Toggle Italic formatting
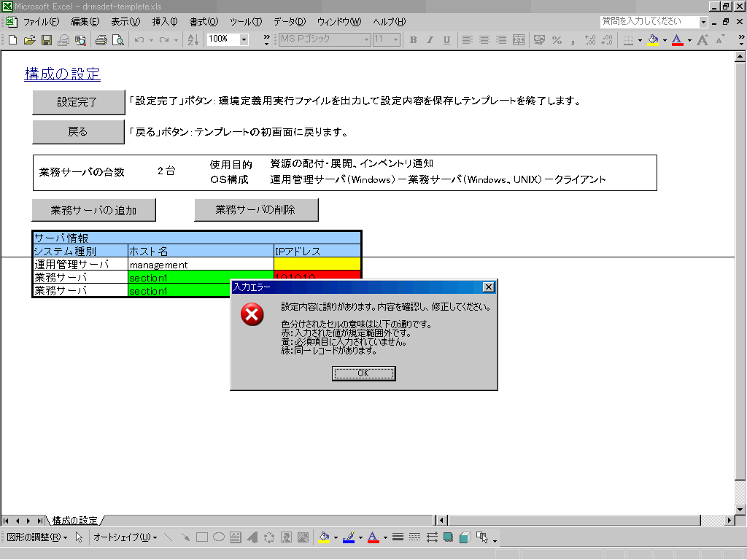Viewport: 747px width, 560px height. pos(430,40)
